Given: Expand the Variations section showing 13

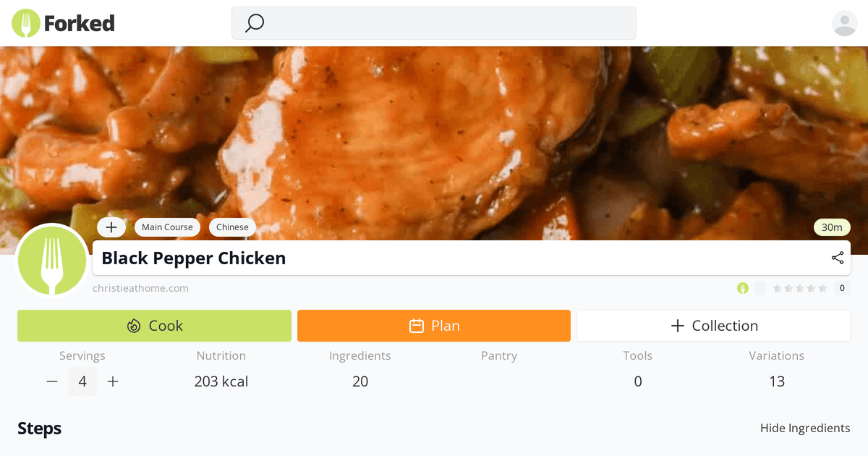Looking at the screenshot, I should tap(776, 369).
